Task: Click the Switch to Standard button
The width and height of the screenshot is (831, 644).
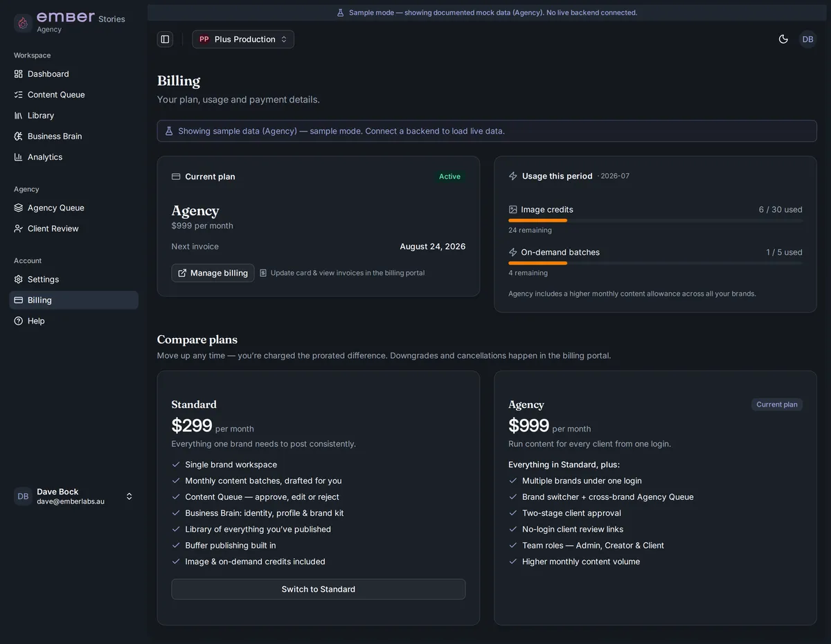Action: (319, 589)
